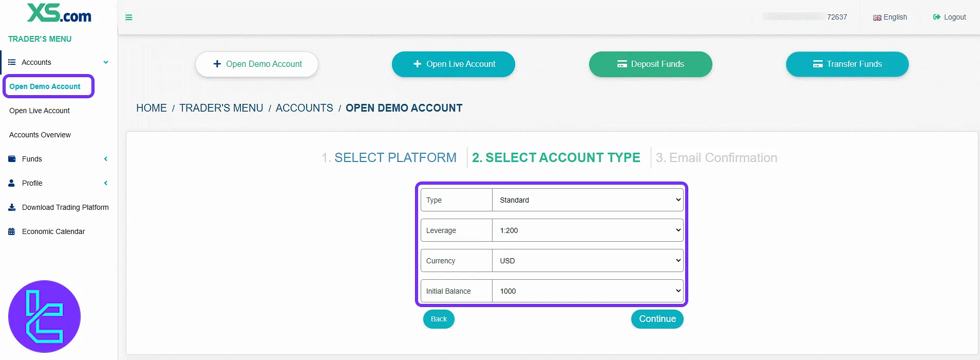Click the Transfer Funds button
The height and width of the screenshot is (360, 980).
847,64
